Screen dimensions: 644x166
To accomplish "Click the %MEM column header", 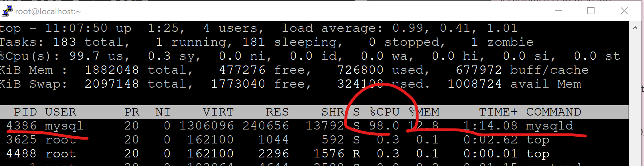I will (424, 112).
